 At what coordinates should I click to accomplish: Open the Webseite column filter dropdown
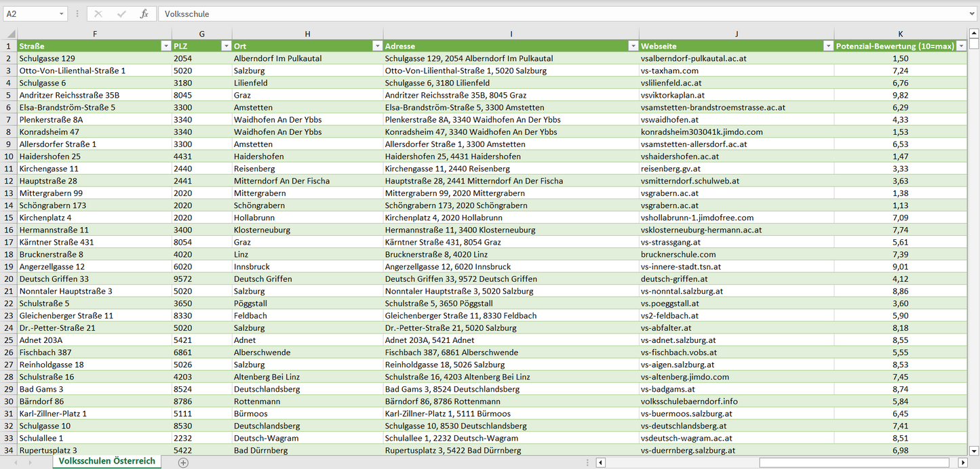pyautogui.click(x=828, y=46)
